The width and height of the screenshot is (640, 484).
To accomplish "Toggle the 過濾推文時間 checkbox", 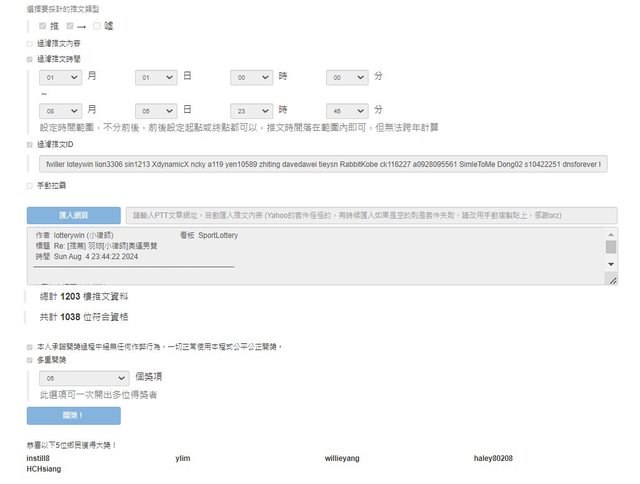I will tap(29, 59).
